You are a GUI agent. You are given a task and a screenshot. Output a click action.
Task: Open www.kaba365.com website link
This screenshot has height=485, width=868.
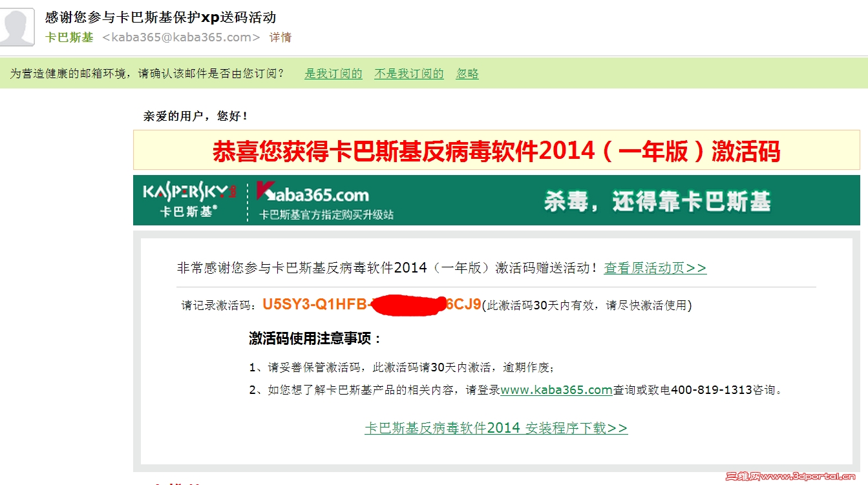(x=556, y=390)
